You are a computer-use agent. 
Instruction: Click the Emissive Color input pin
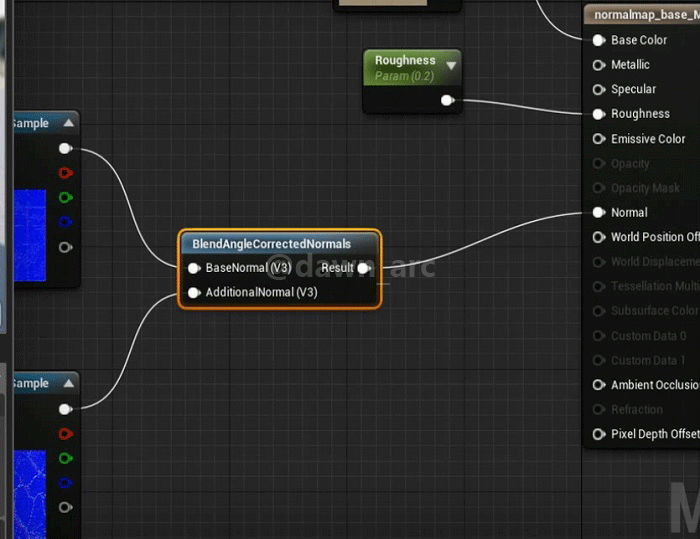(599, 139)
